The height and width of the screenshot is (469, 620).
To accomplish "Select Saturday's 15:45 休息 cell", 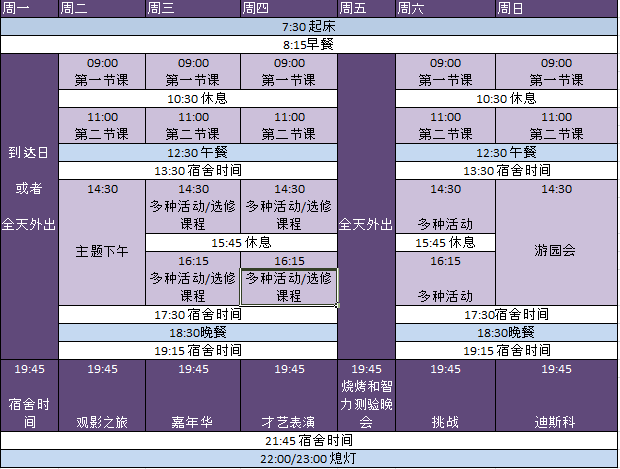I will click(x=446, y=242).
